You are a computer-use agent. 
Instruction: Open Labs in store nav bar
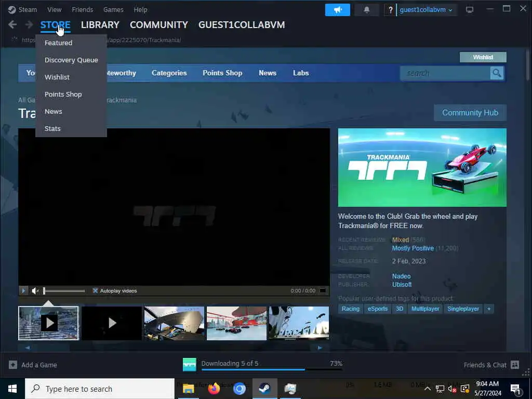(x=301, y=73)
